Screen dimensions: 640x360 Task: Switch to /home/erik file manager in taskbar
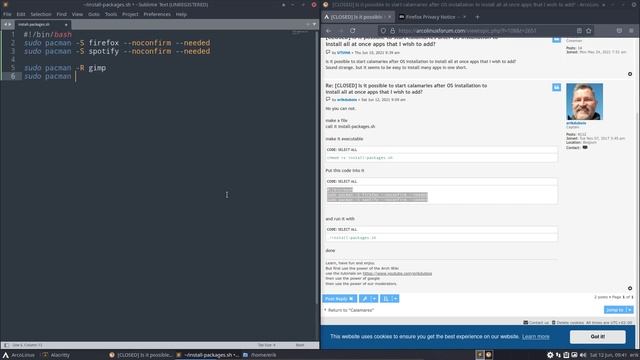click(260, 355)
